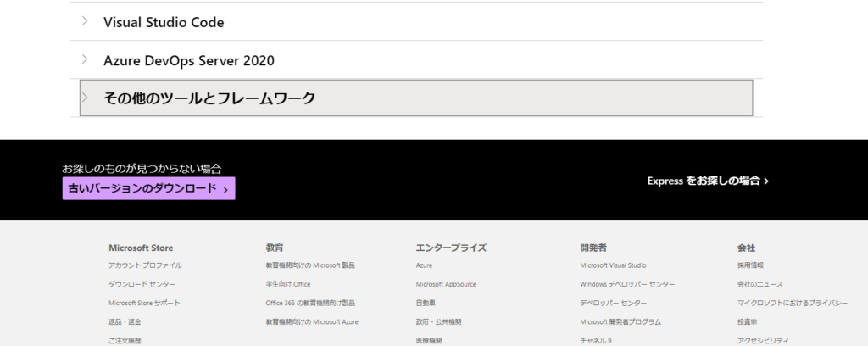
Task: Visit the 返品・返金 footer link
Action: [x=125, y=322]
